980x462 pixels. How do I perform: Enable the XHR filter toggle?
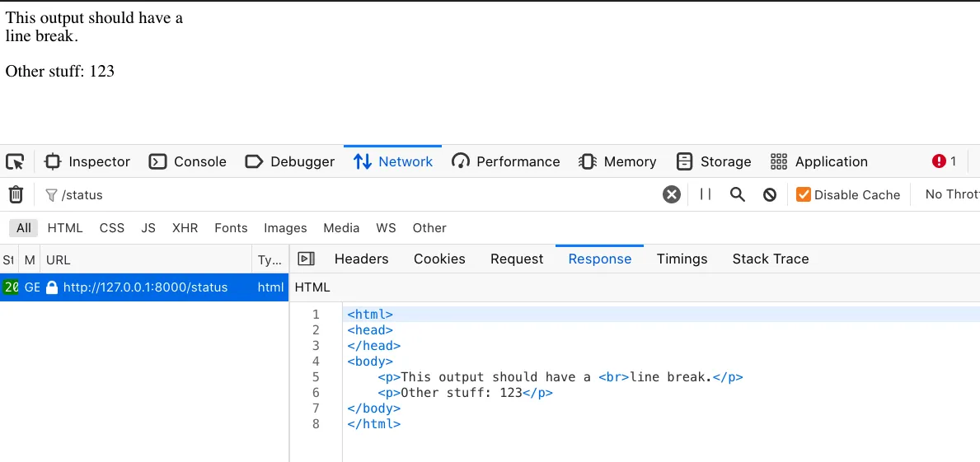tap(185, 228)
